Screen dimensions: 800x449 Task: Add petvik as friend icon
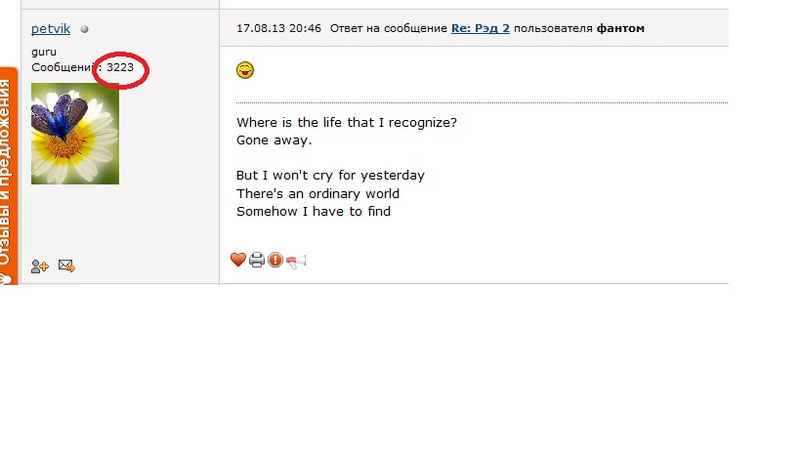pos(40,266)
